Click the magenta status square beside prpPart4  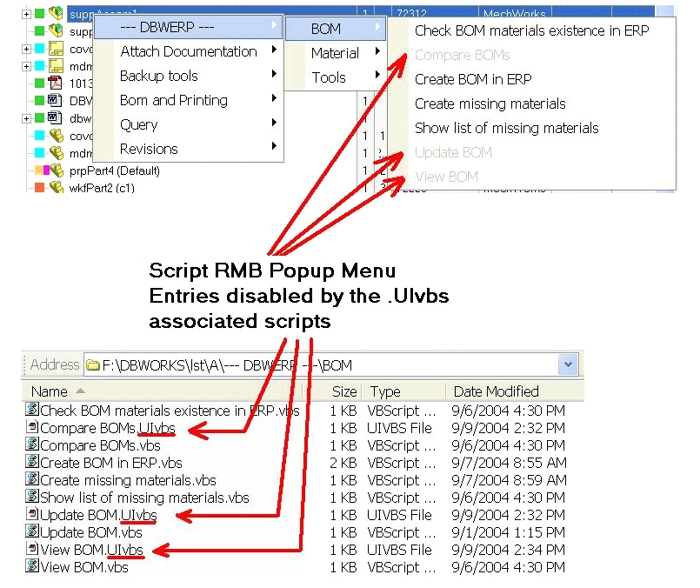46,170
